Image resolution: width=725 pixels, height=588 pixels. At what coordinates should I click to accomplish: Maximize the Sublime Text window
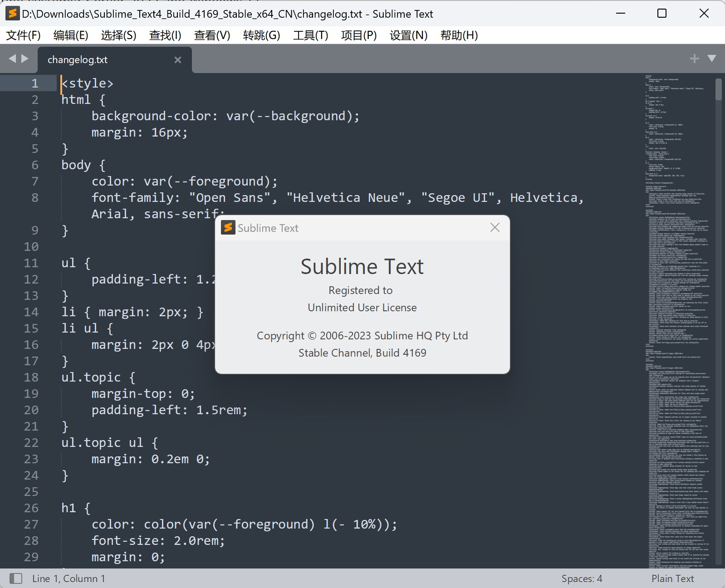coord(662,14)
